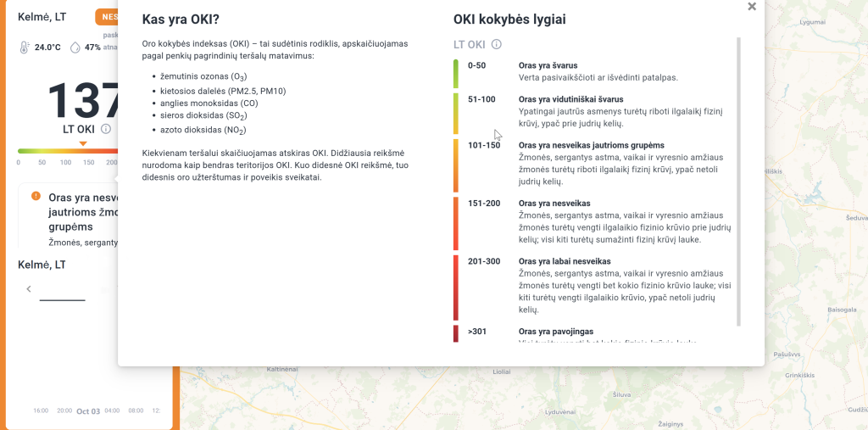This screenshot has width=868, height=430.
Task: Click the humidity droplet icon
Action: pos(75,47)
